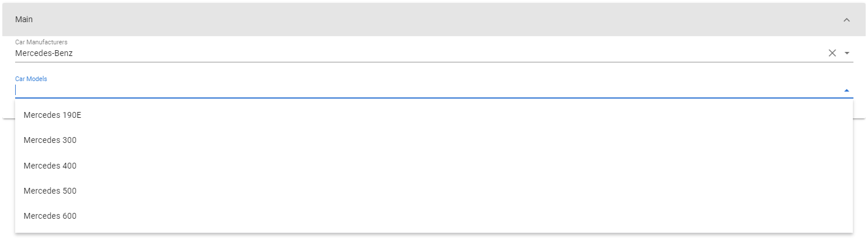Viewport: 868px width, 238px height.
Task: Clear the Mercedes-Benz selection with the X icon
Action: coord(832,53)
